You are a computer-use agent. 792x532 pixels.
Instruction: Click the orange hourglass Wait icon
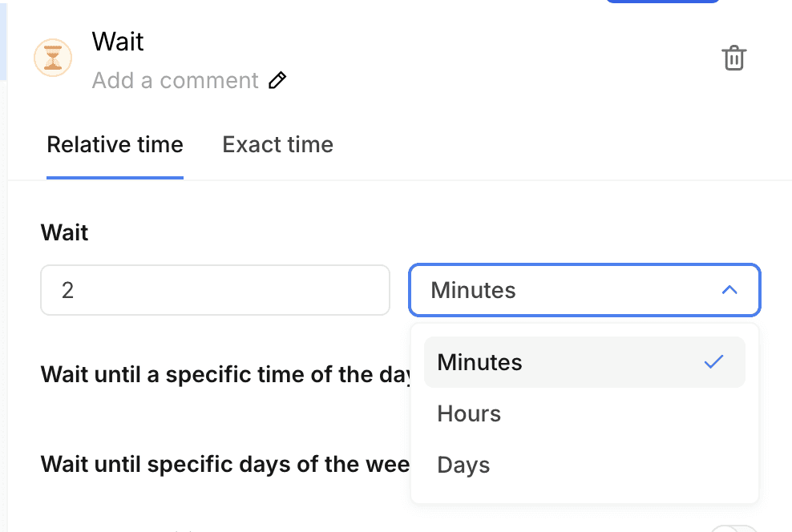(53, 58)
